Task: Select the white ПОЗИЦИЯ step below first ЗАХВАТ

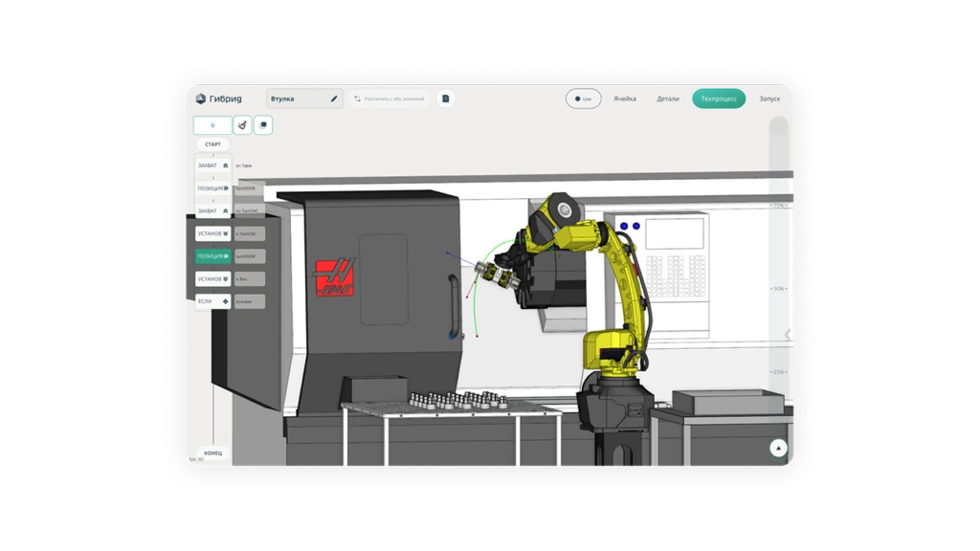Action: (212, 188)
